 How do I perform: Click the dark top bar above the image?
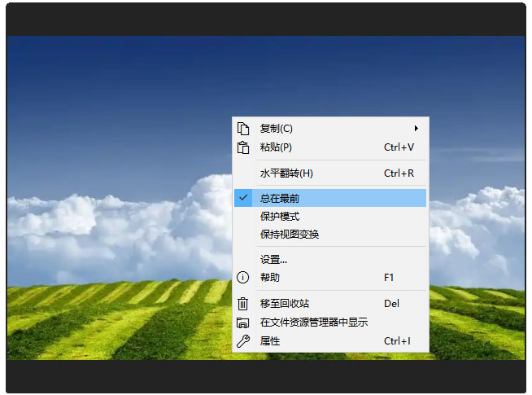pyautogui.click(x=266, y=20)
